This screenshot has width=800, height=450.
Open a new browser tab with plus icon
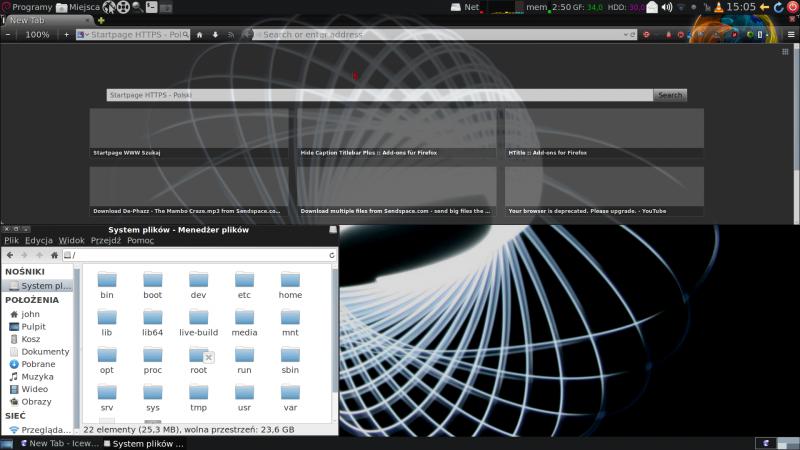point(101,20)
